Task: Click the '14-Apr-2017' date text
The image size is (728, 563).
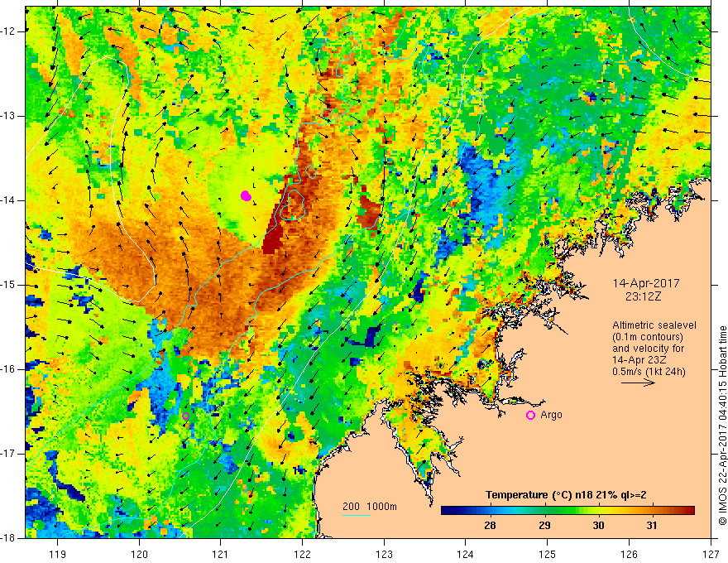Action: [646, 283]
